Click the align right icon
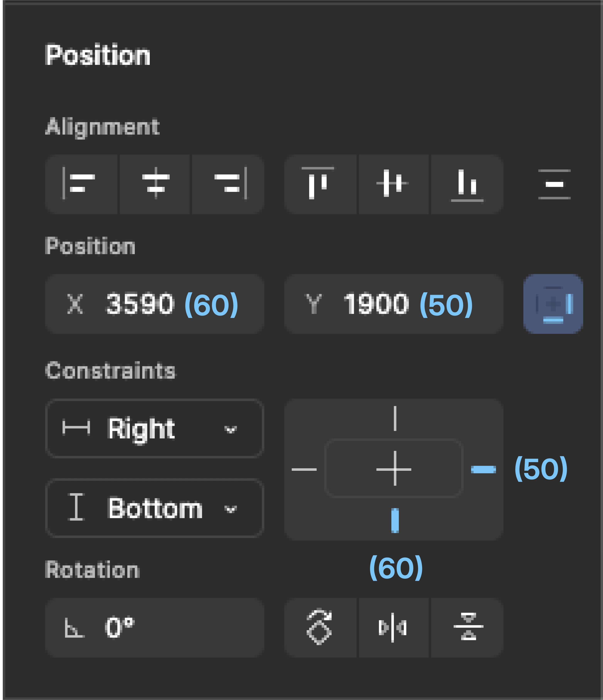603x700 pixels. (228, 184)
